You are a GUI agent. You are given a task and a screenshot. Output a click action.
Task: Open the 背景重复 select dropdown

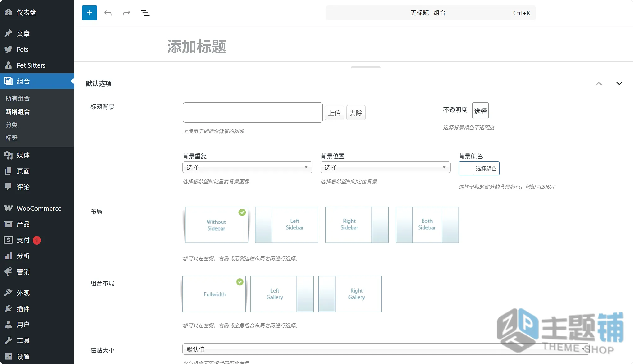[x=247, y=167]
